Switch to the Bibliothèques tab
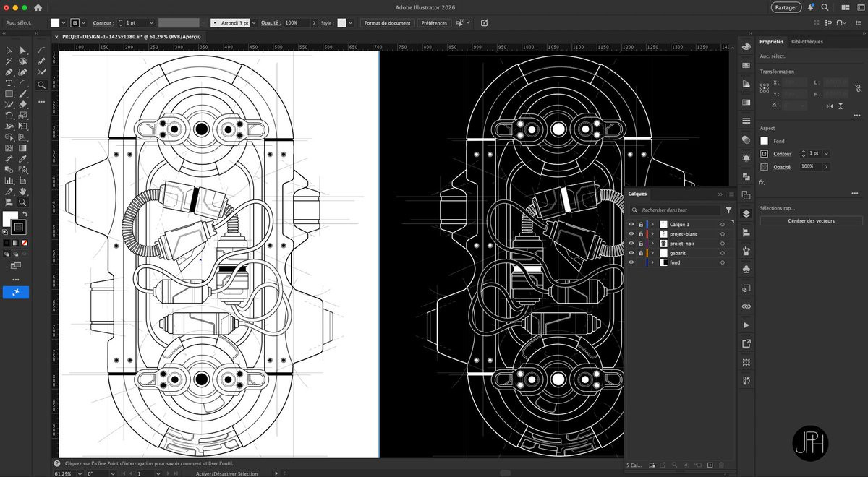Screen dimensions: 868x477 (x=807, y=42)
